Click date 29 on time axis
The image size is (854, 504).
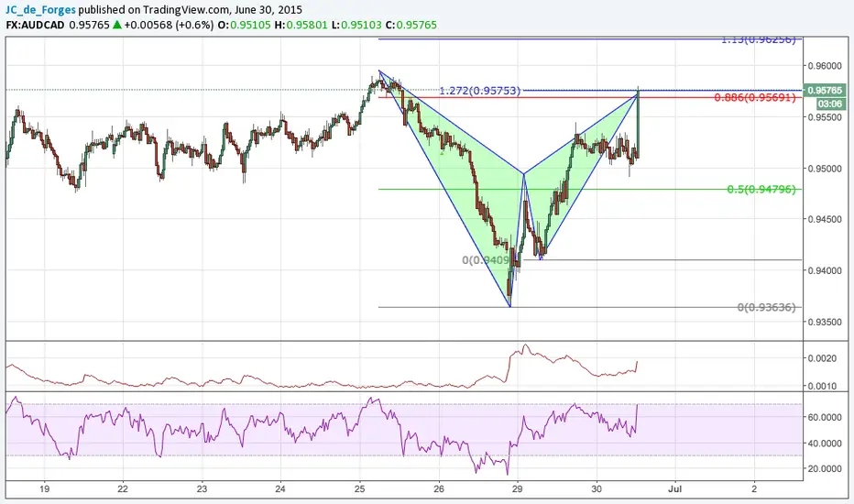click(x=518, y=488)
